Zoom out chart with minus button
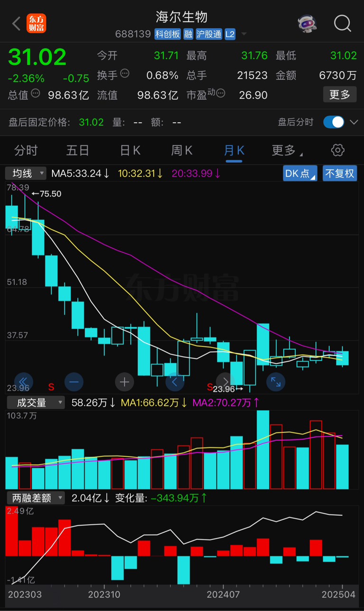This screenshot has width=364, height=611. 74,381
